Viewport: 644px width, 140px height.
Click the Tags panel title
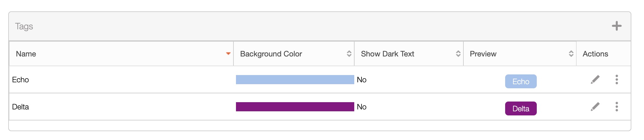point(24,26)
